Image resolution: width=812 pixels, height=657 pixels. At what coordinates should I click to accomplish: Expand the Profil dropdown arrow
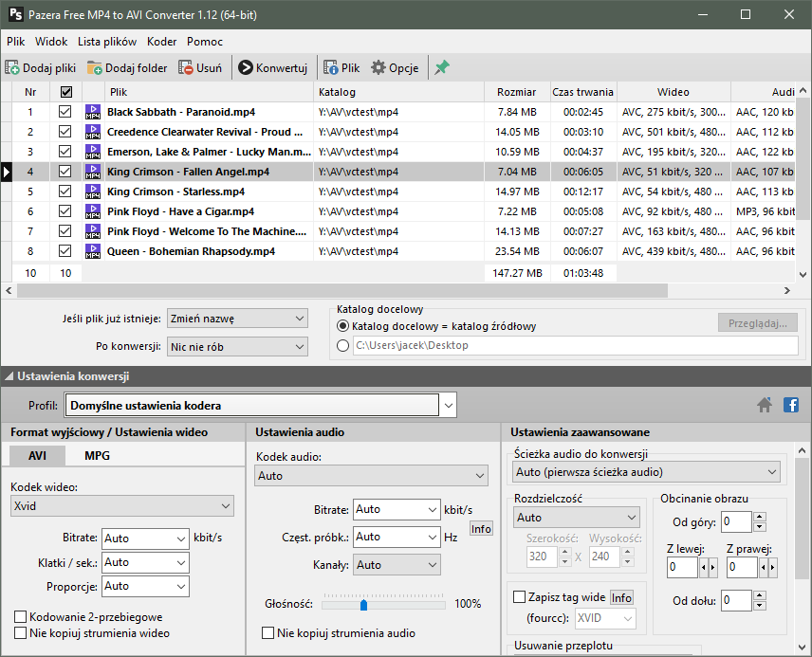449,406
